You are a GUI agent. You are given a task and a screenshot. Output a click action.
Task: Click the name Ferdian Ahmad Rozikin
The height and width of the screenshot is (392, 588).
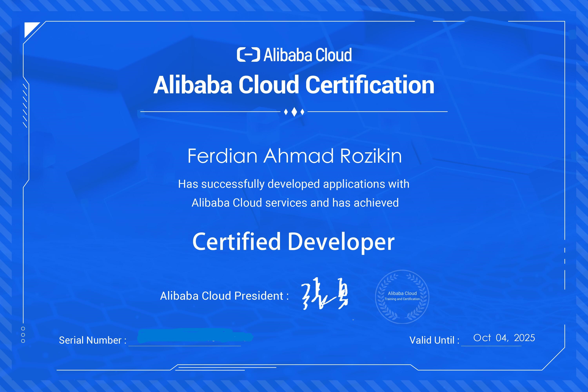[295, 156]
